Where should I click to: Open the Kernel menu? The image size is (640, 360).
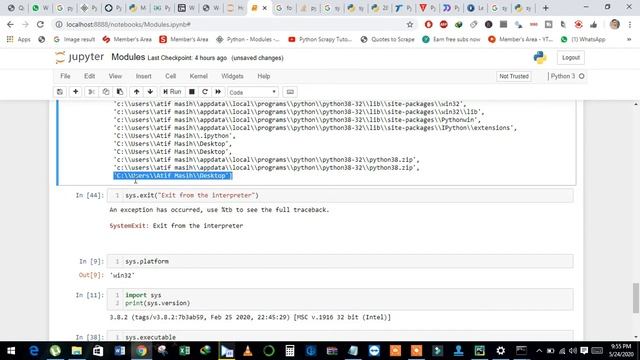(x=198, y=76)
